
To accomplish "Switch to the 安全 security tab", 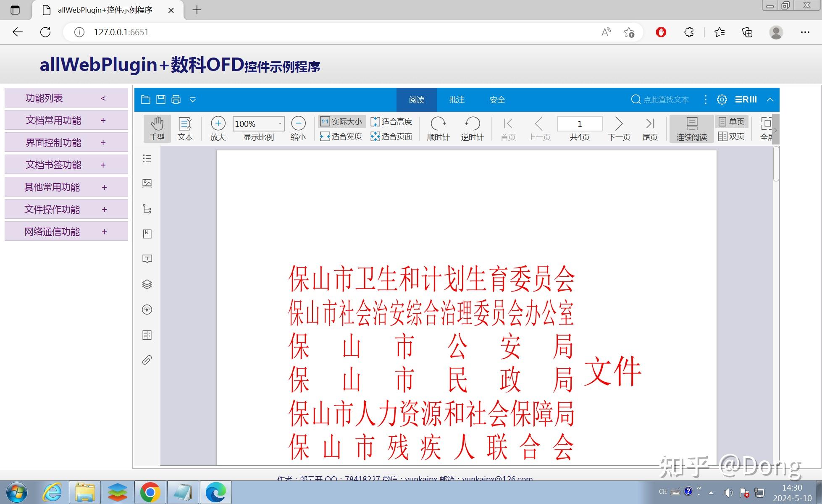I will tap(497, 100).
